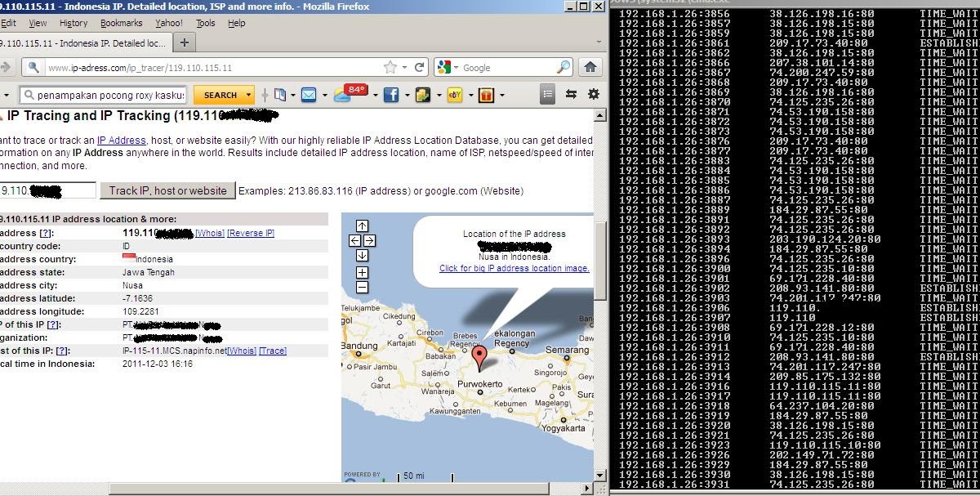Image resolution: width=980 pixels, height=496 pixels.
Task: Select 192.168.1.26:3916 row in cmd window
Action: pos(799,387)
